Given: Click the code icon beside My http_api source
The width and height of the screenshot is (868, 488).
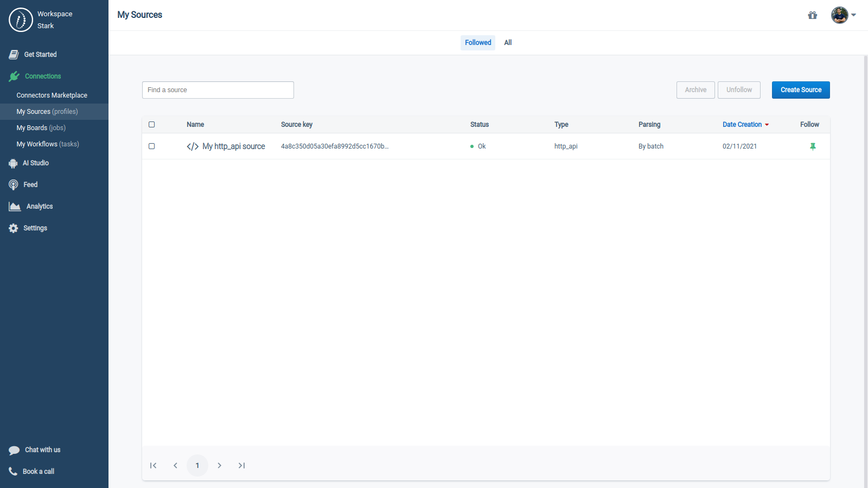Looking at the screenshot, I should pos(193,146).
